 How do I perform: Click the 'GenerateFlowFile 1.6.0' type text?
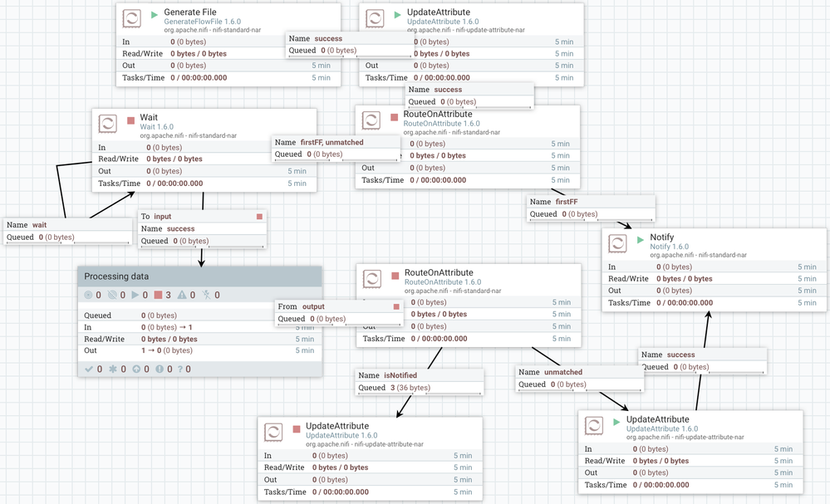(x=202, y=22)
